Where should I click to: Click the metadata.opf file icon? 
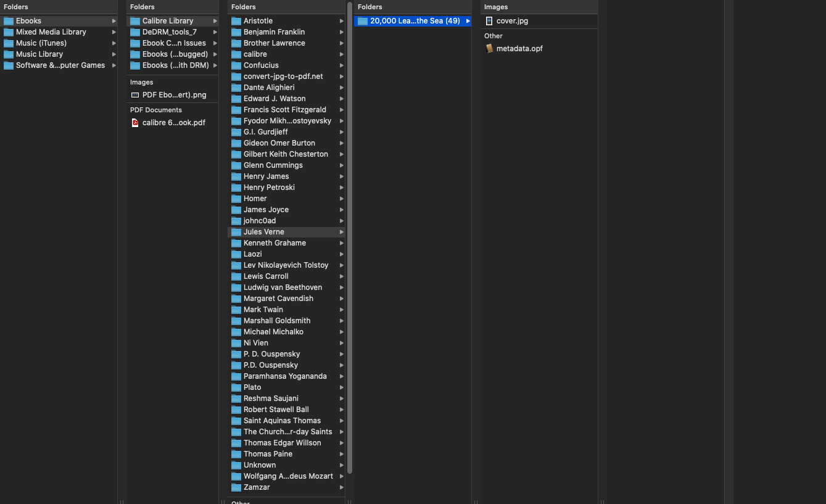pos(489,49)
